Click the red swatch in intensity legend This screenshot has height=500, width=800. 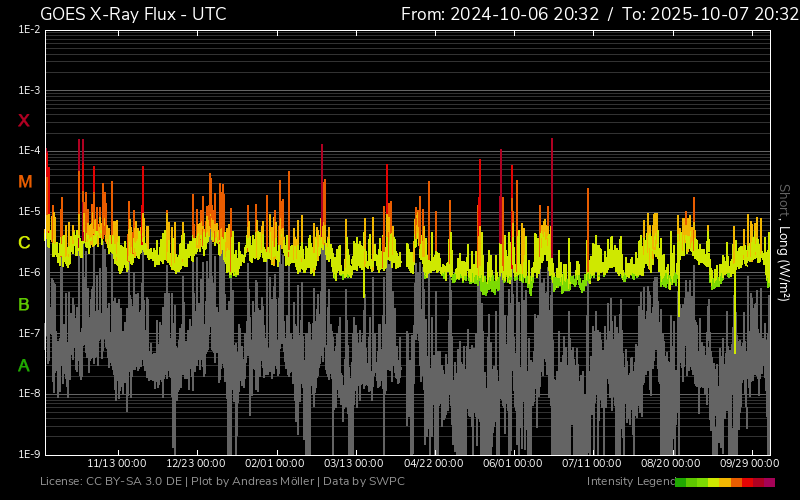pyautogui.click(x=748, y=482)
